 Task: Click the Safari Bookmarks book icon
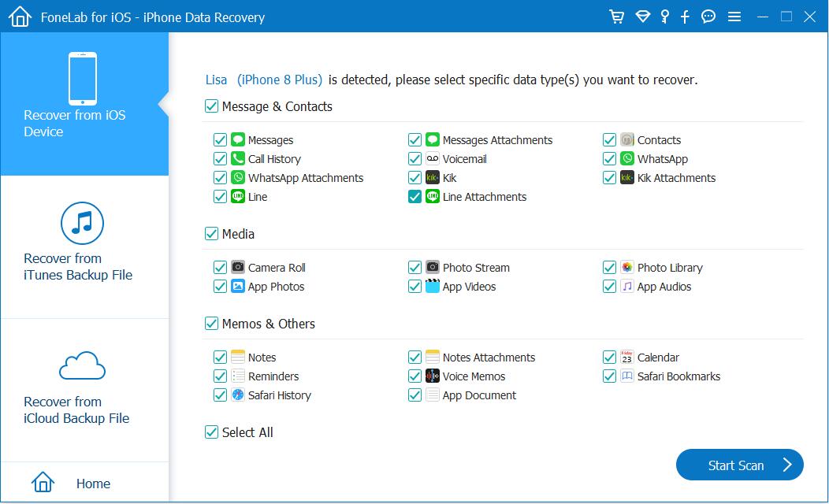[x=627, y=376]
